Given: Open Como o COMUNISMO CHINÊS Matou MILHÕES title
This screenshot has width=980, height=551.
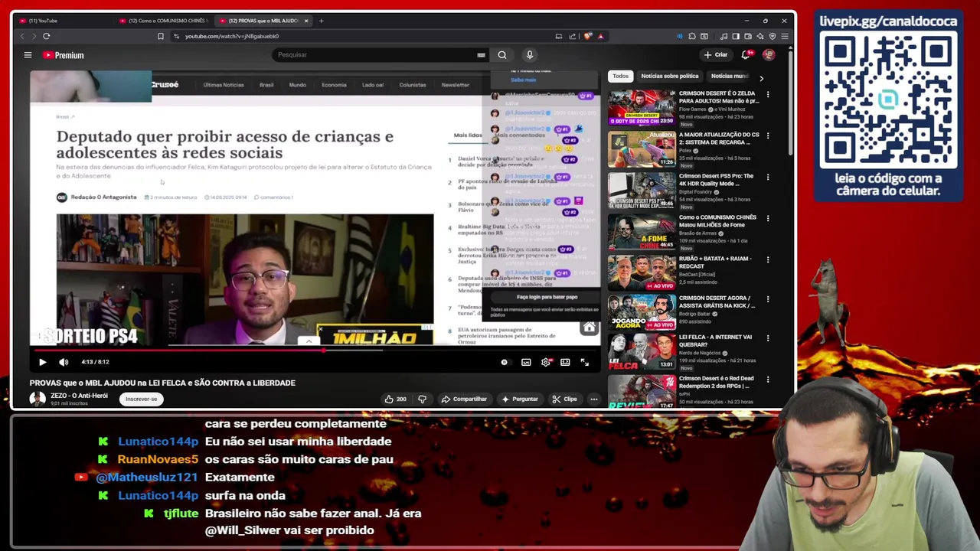Looking at the screenshot, I should click(719, 221).
